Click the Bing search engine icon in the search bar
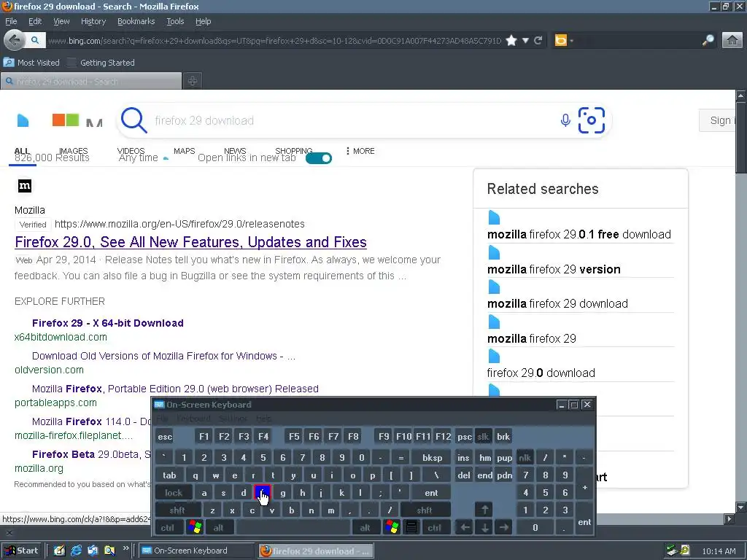The height and width of the screenshot is (560, 747). pos(561,41)
